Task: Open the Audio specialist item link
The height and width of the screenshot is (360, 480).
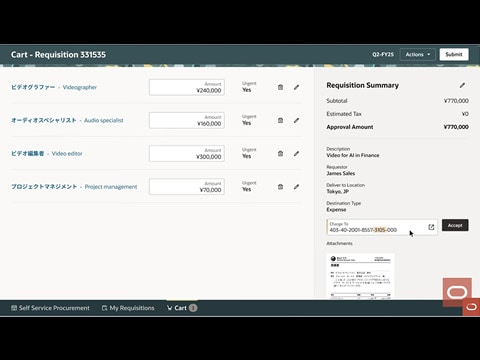Action: [x=67, y=120]
